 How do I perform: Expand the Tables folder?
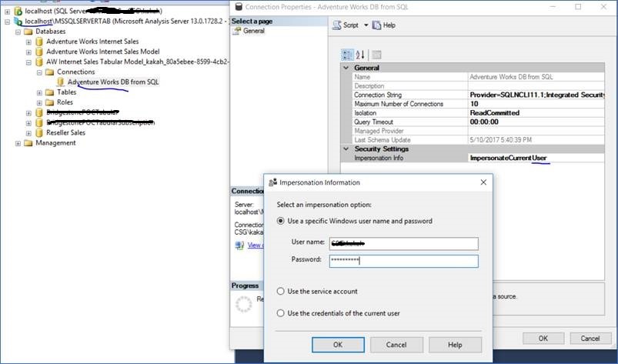click(x=39, y=93)
